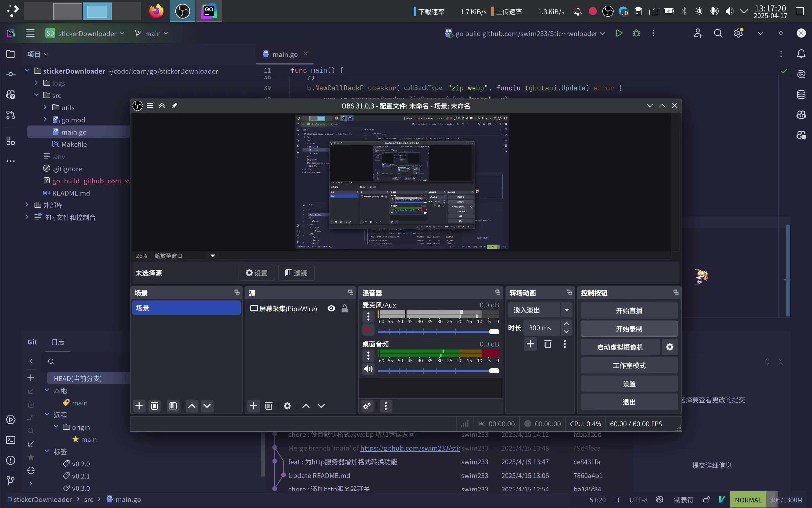Image resolution: width=812 pixels, height=508 pixels.
Task: Open Code With Me add-user icon
Action: tap(698, 33)
